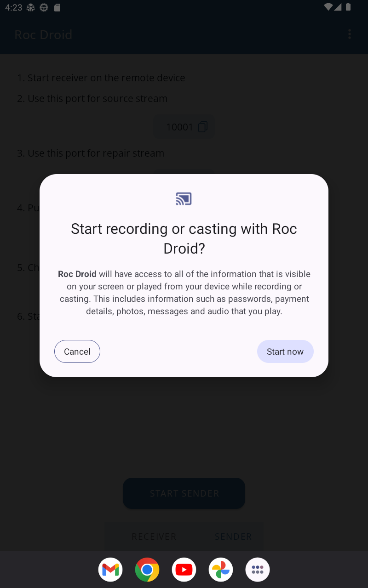The height and width of the screenshot is (588, 368).
Task: Open the three-dot overflow menu
Action: click(x=350, y=34)
